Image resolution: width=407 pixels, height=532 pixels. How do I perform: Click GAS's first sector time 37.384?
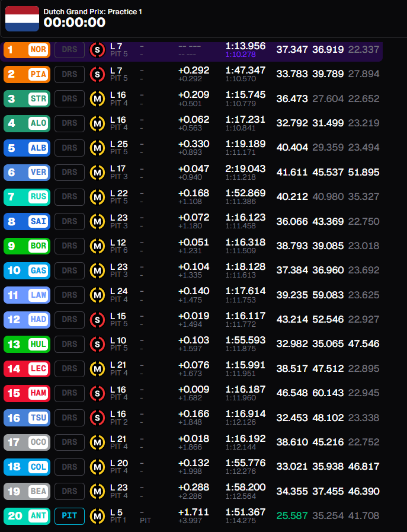click(292, 270)
